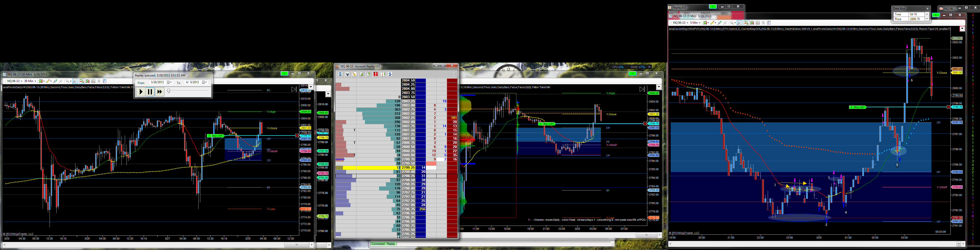The height and width of the screenshot is (250, 980).
Task: Step up the Data Box scroll arrow
Action: pyautogui.click(x=927, y=14)
